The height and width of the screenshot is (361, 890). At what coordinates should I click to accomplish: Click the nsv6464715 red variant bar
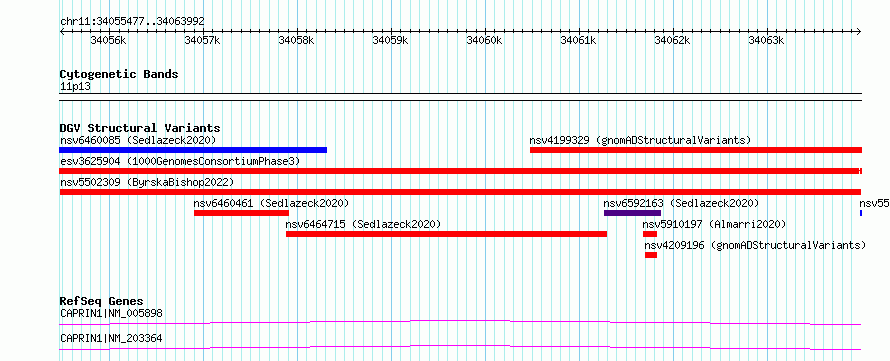click(447, 234)
